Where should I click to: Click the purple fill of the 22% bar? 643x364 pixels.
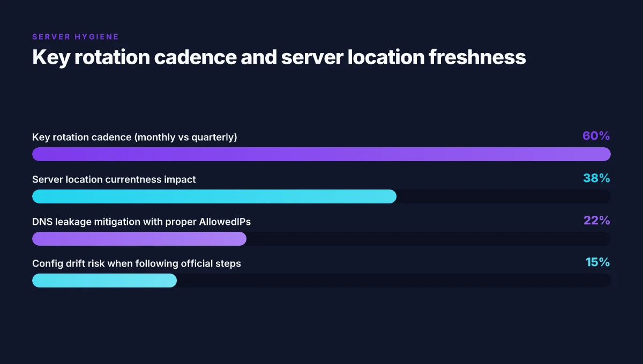point(139,239)
